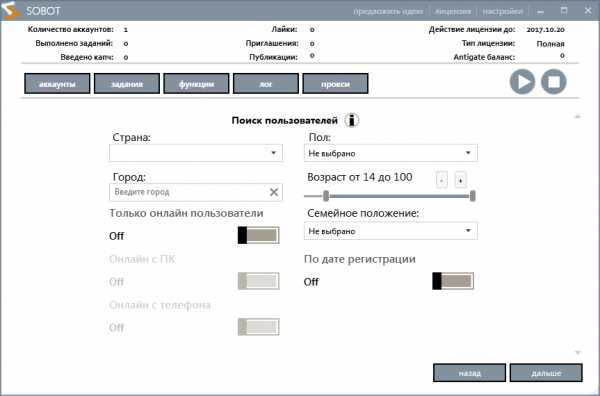
Task: Minimize the SOBOT window
Action: (541, 11)
